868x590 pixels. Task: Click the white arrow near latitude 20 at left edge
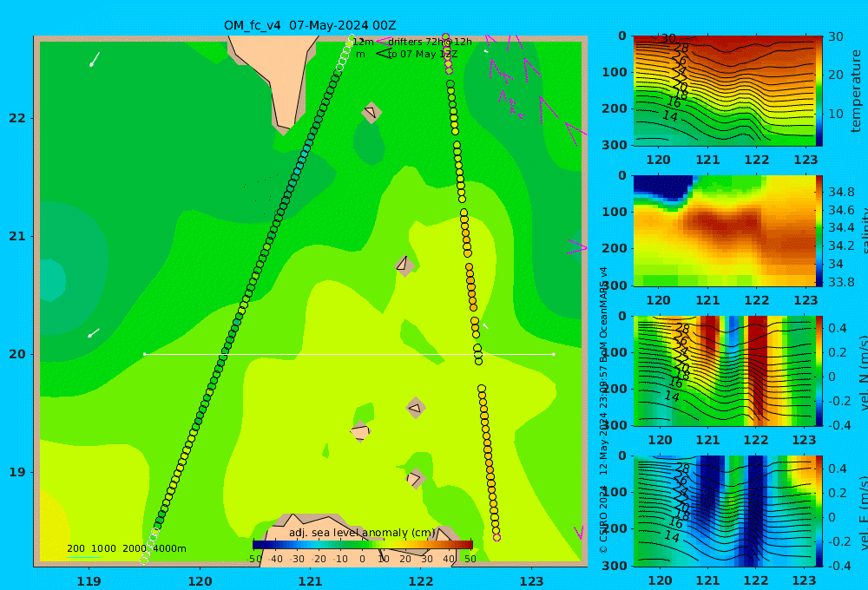[94, 332]
